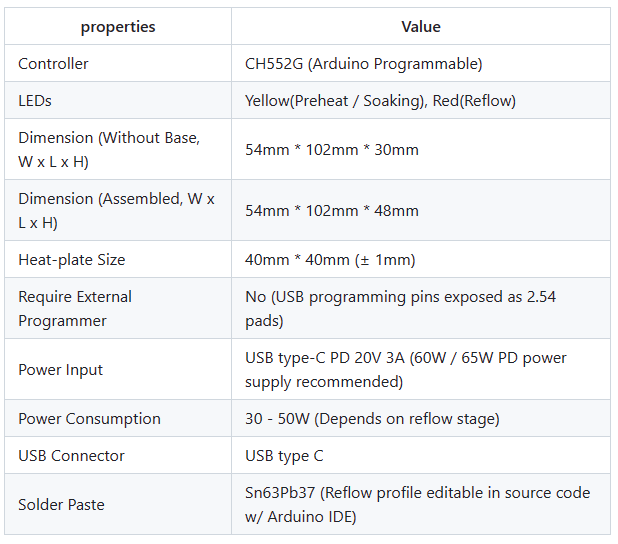Select the "USB Connector" property cell
The height and width of the screenshot is (544, 618).
click(x=72, y=456)
